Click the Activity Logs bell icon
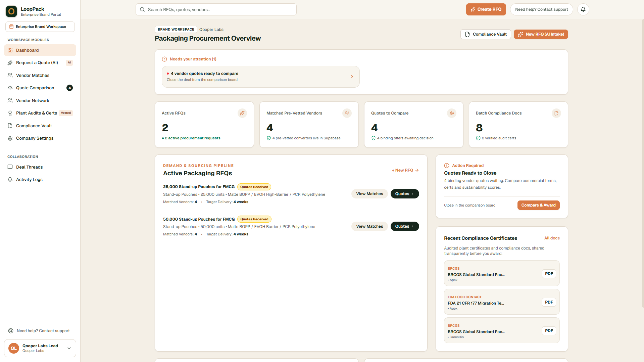This screenshot has height=362, width=644. point(10,180)
